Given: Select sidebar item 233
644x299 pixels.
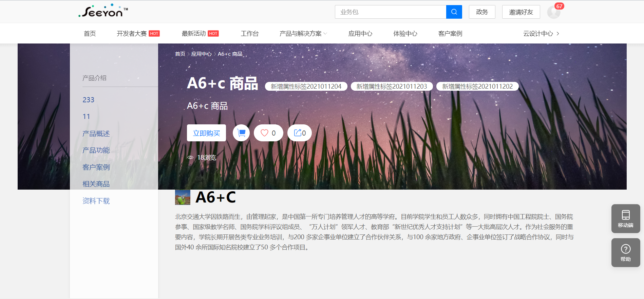Looking at the screenshot, I should point(88,100).
